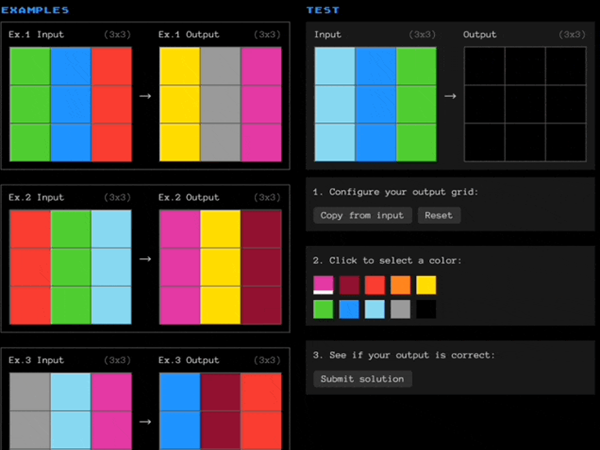Choose the green color swatch

(323, 310)
